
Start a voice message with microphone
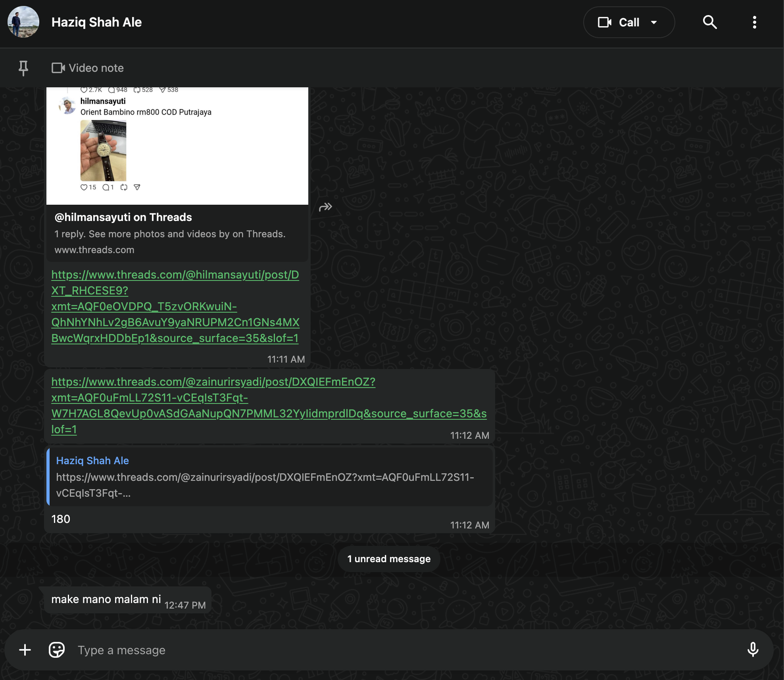click(753, 650)
